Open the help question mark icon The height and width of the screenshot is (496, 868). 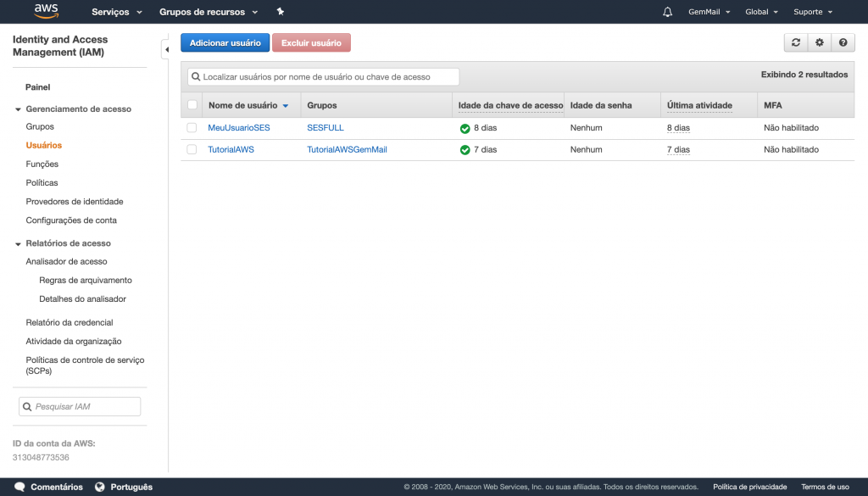click(843, 42)
